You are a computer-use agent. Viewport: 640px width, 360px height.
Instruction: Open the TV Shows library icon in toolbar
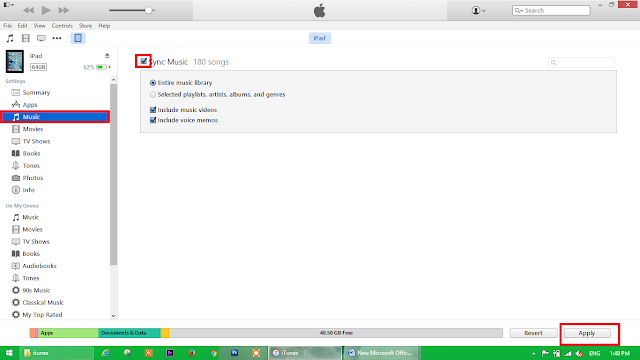point(41,38)
